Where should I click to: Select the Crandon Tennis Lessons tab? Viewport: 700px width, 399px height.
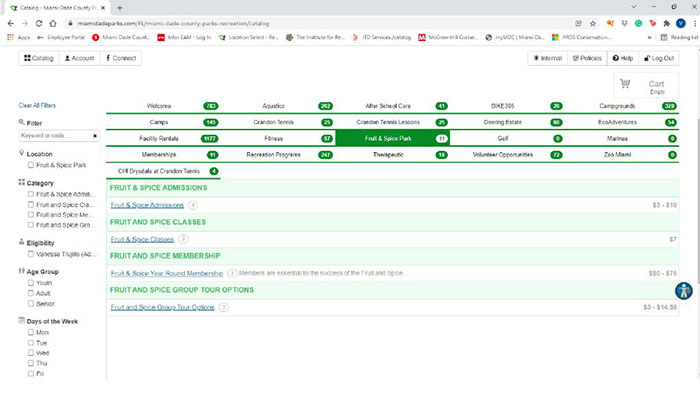pos(392,122)
